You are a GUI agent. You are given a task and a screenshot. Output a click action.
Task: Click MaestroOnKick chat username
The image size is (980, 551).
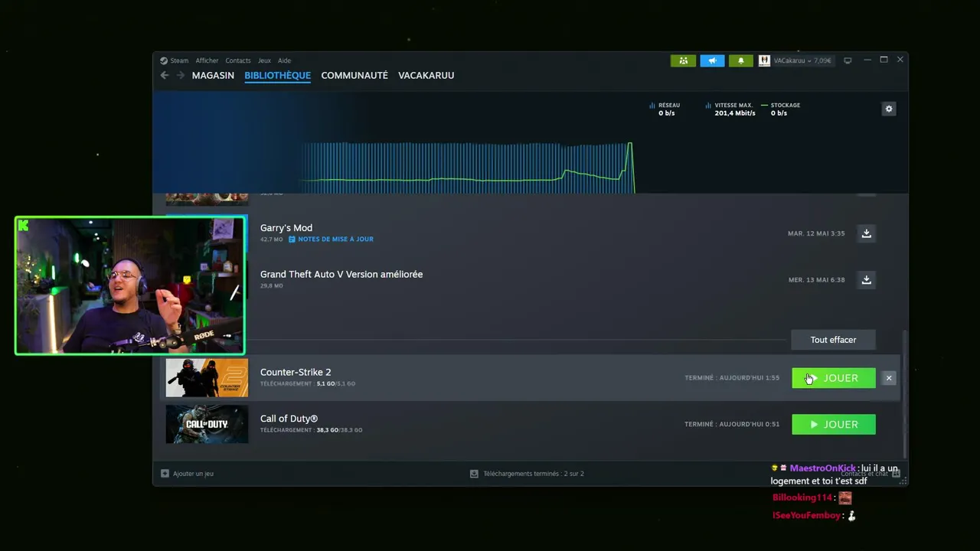point(823,468)
